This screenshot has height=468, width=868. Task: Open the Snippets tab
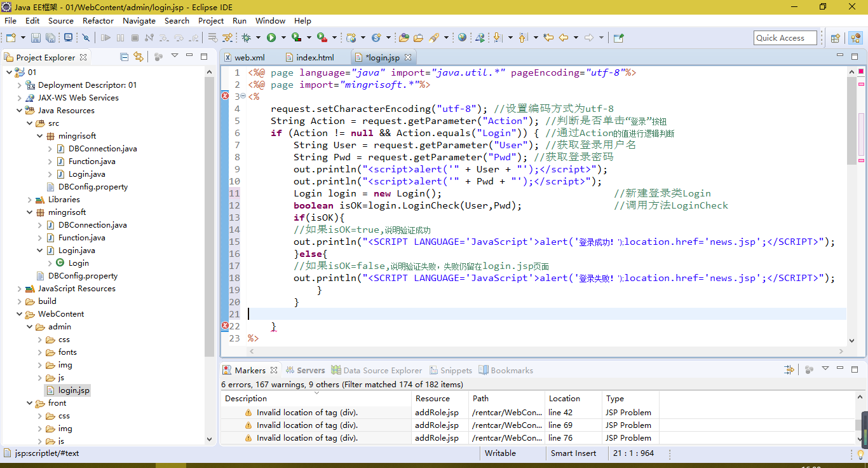pos(451,370)
